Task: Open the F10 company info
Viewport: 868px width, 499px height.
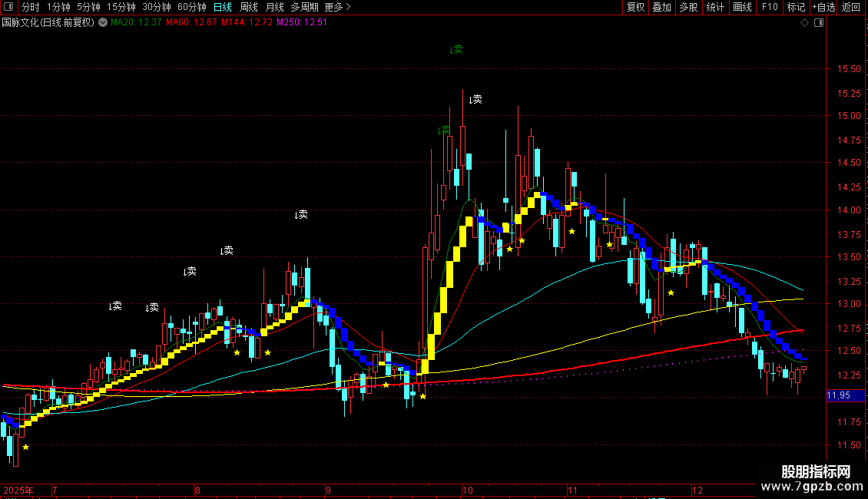Action: point(770,7)
